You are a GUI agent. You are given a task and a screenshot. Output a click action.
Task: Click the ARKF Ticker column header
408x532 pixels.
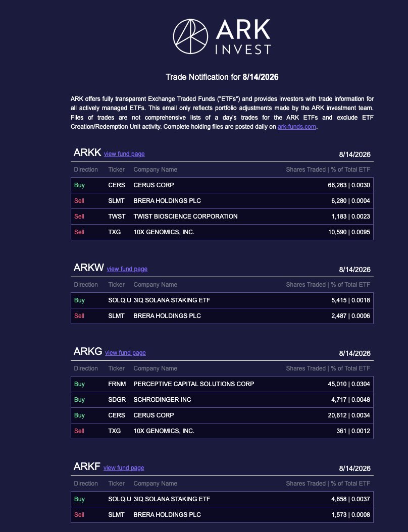[117, 484]
